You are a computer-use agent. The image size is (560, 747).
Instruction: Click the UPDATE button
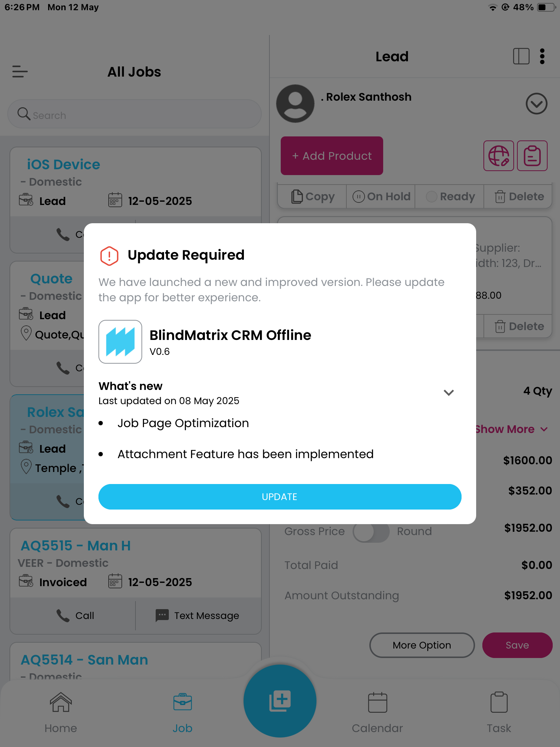pyautogui.click(x=280, y=497)
